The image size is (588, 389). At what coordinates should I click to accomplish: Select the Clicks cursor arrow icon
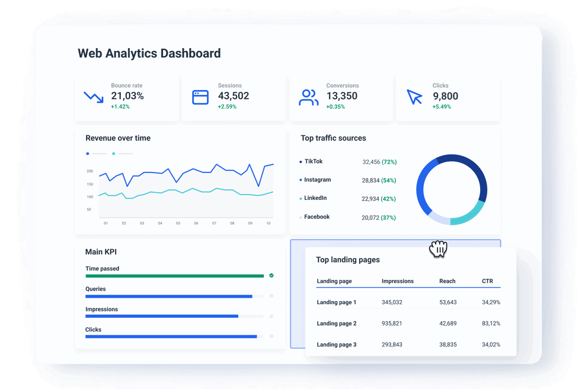pos(416,97)
